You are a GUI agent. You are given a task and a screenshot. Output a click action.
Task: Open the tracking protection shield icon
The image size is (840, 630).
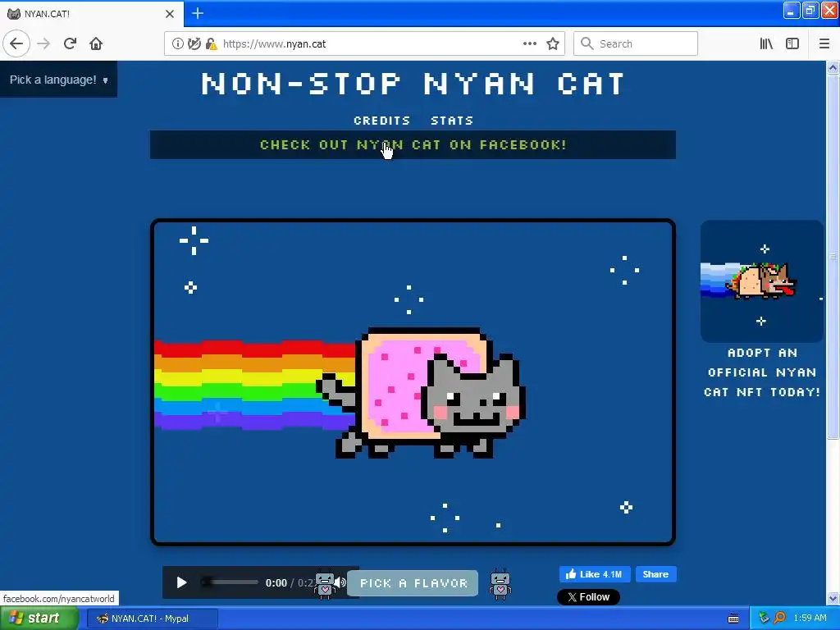coord(194,43)
